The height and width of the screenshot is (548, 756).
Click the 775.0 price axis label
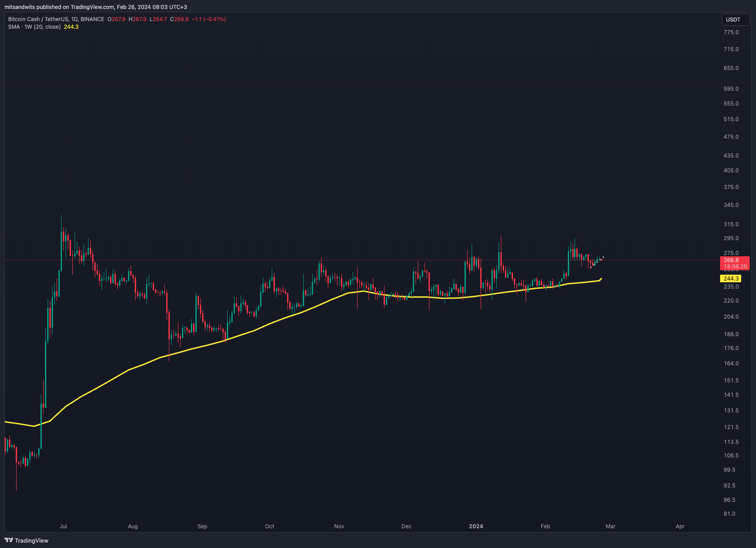(731, 32)
